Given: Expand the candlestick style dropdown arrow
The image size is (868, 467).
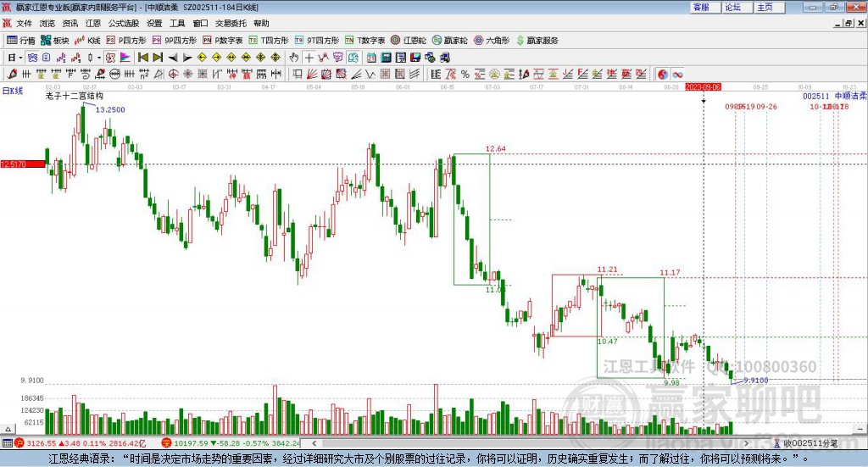Looking at the screenshot, I should tap(99, 58).
